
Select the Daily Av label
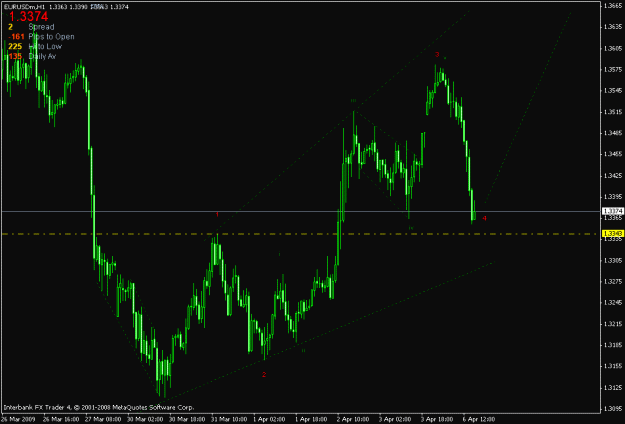click(x=42, y=56)
